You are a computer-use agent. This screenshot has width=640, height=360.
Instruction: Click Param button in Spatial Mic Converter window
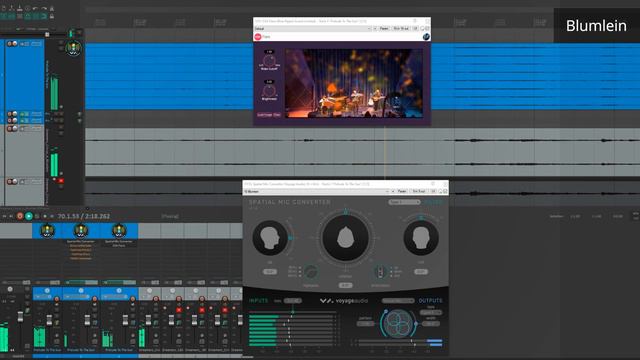pyautogui.click(x=402, y=191)
